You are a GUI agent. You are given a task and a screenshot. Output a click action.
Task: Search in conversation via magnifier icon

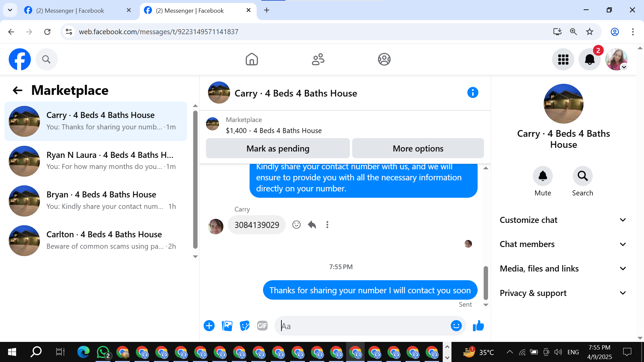click(x=583, y=176)
